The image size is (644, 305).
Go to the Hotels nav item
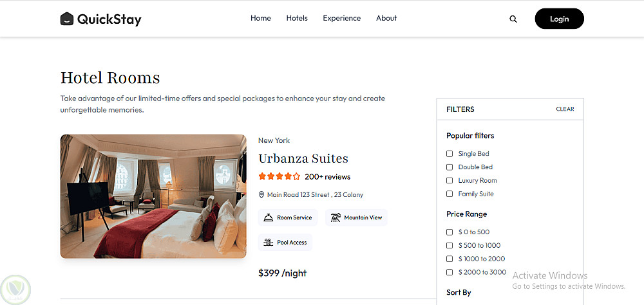(x=297, y=18)
